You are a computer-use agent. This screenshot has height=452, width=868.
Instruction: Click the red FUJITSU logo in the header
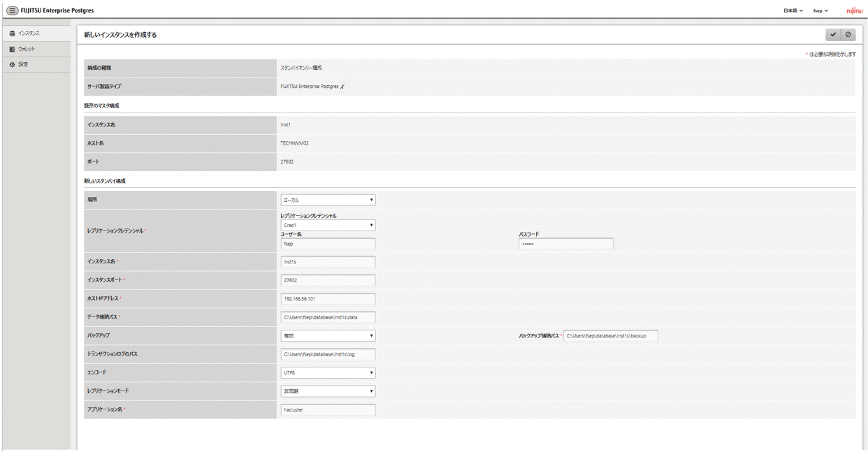pos(854,11)
